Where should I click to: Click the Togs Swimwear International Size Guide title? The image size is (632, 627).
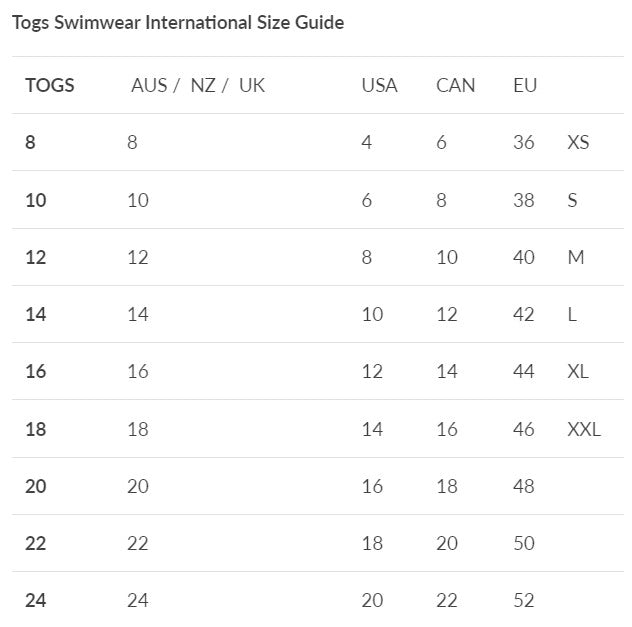pyautogui.click(x=177, y=22)
